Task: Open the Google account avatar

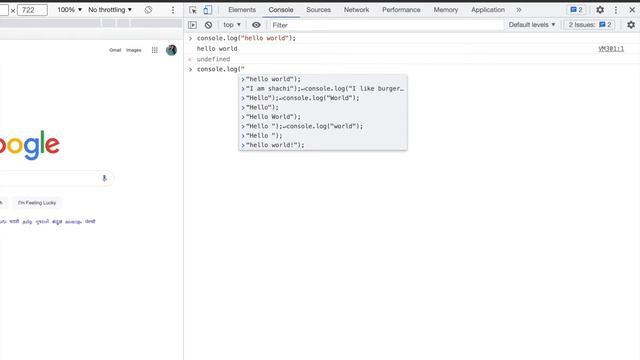Action: [x=171, y=50]
